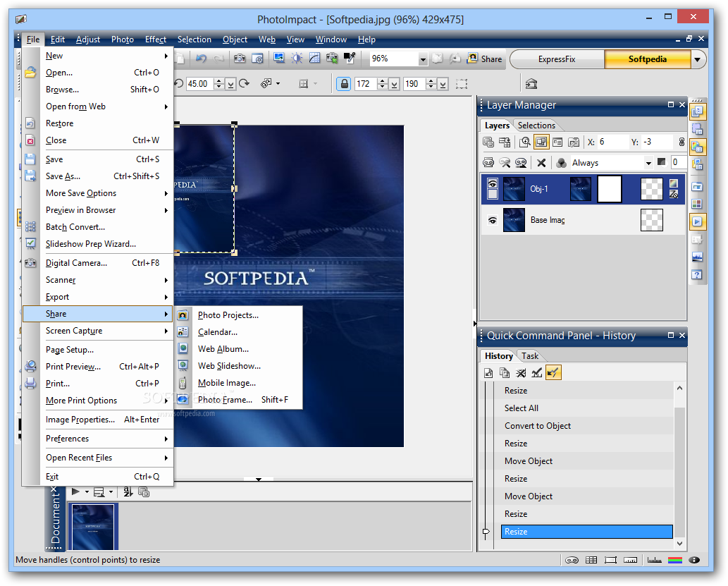Click the question mark help sidebar icon
Screen dimensions: 728x586
[x=697, y=275]
